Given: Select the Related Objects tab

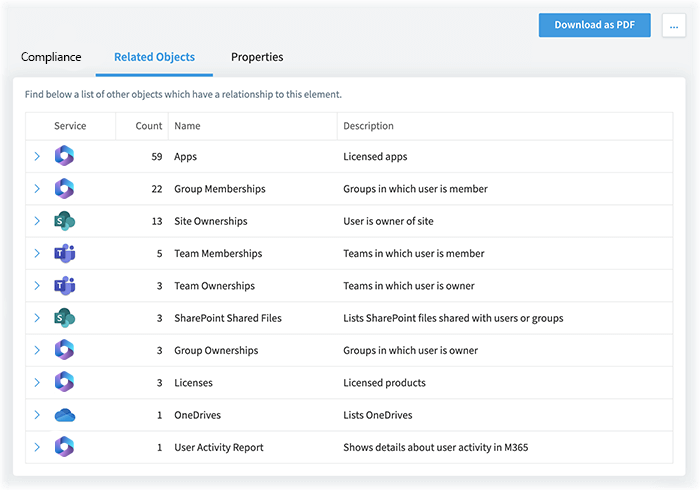Looking at the screenshot, I should click(x=154, y=57).
